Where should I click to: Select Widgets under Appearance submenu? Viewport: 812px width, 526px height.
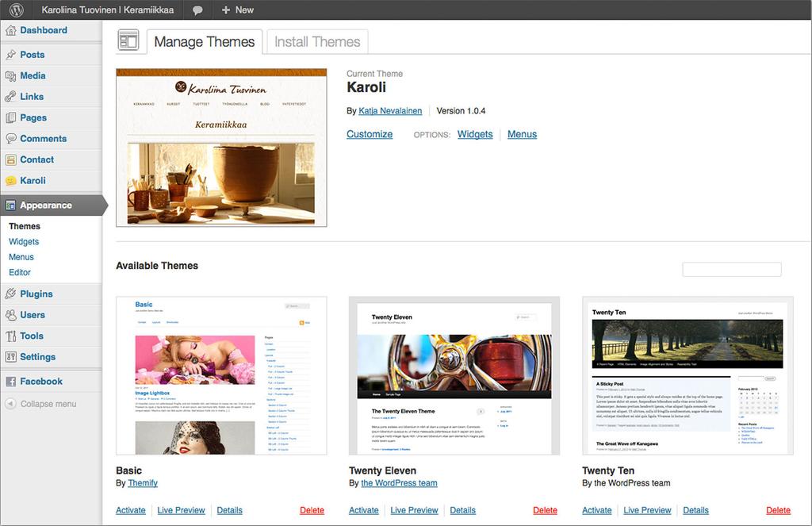coord(24,242)
